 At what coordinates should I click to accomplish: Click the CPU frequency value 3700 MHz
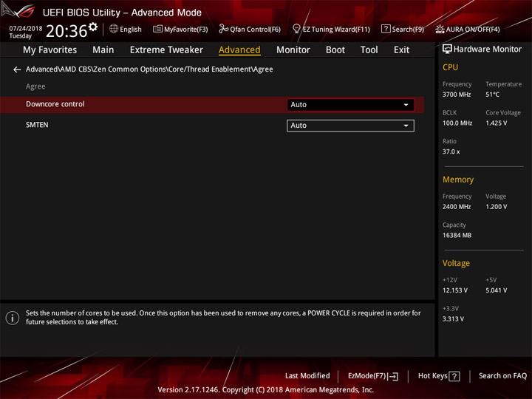457,95
